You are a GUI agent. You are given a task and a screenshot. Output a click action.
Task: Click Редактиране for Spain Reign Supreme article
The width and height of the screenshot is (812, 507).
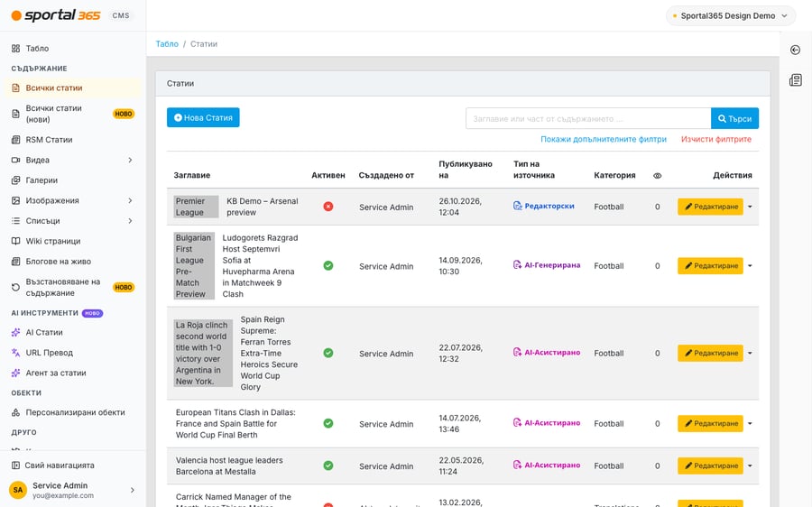[x=710, y=354]
